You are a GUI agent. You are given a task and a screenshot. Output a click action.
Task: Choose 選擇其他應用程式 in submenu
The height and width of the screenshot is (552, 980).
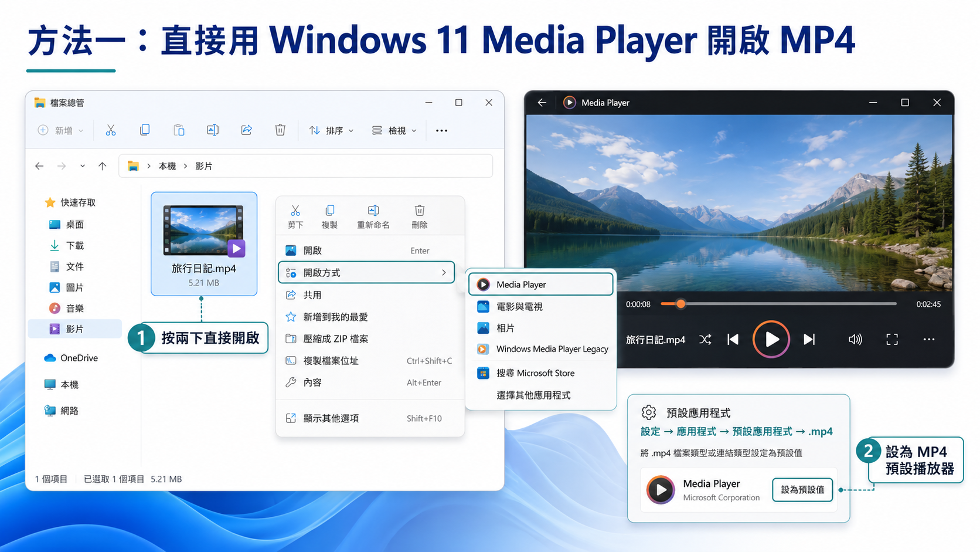[x=540, y=395]
